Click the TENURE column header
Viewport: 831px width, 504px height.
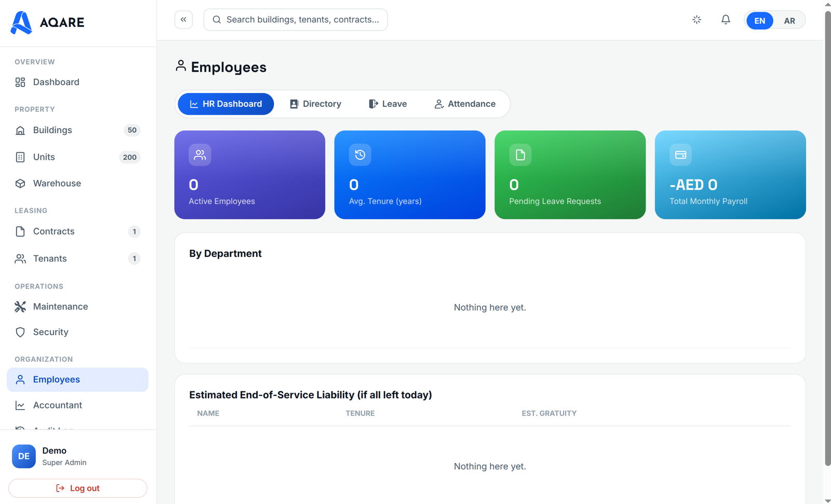[x=360, y=413]
